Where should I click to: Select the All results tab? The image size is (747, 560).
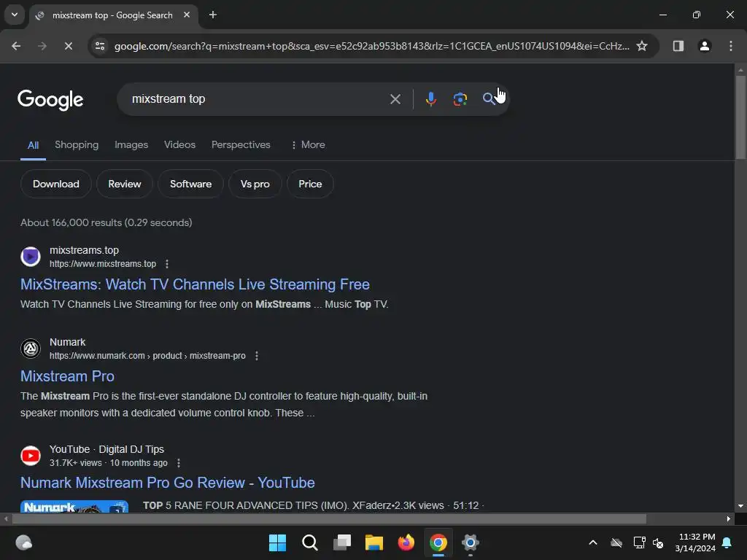(33, 145)
